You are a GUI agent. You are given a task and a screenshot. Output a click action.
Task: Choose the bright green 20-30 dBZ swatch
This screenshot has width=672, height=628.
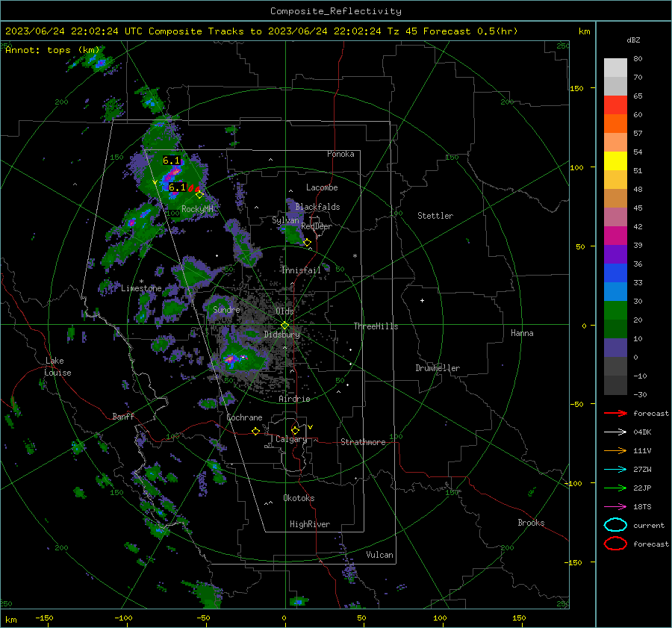[615, 310]
